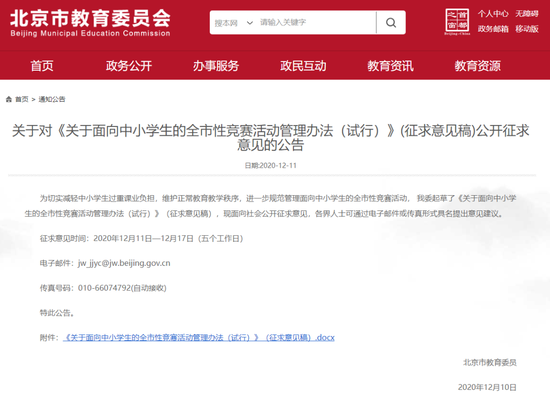550x398 pixels.
Task: Click the 特此公告 text
Action: click(x=57, y=313)
